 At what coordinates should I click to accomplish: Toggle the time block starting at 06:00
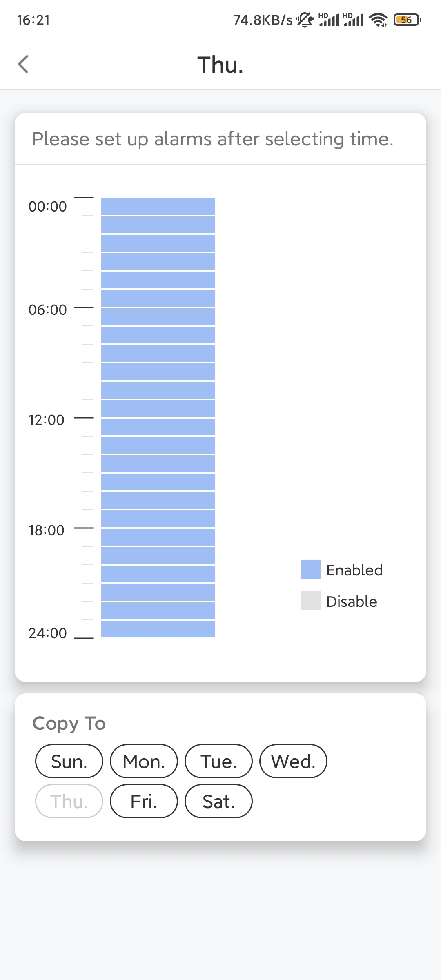(158, 317)
